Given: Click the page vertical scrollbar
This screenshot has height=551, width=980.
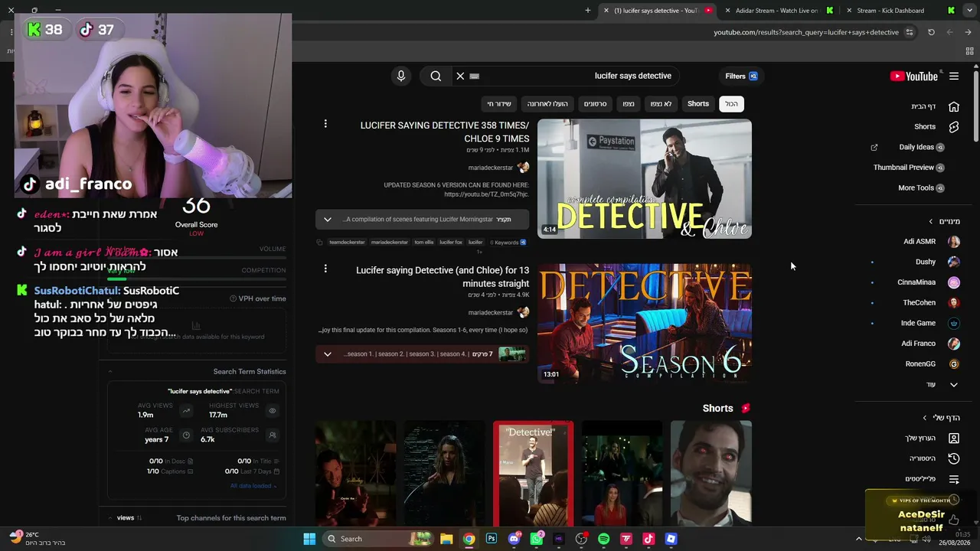Looking at the screenshot, I should pos(976,107).
